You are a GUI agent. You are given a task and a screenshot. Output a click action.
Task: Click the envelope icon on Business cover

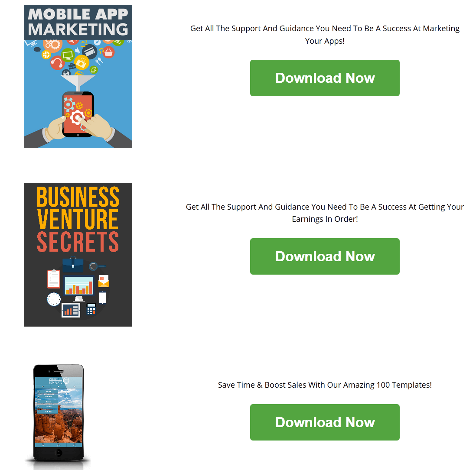coord(104,281)
